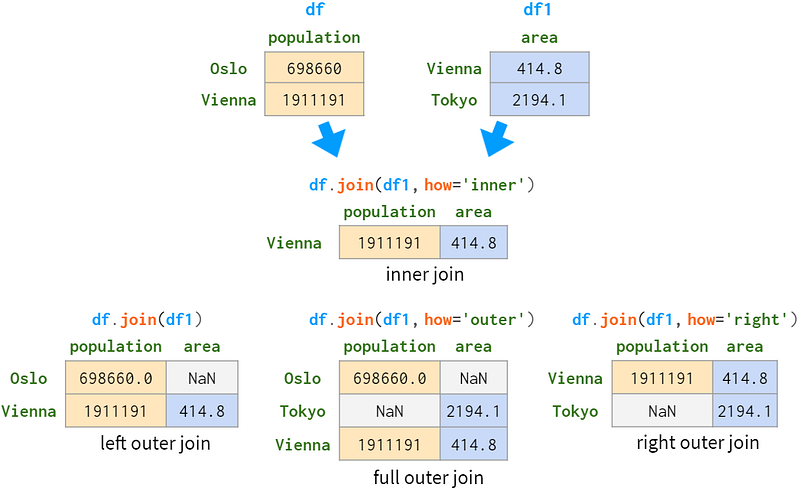This screenshot has height=491, width=800.
Task: Select Oslo's NaN area in full outer join
Action: tap(474, 378)
